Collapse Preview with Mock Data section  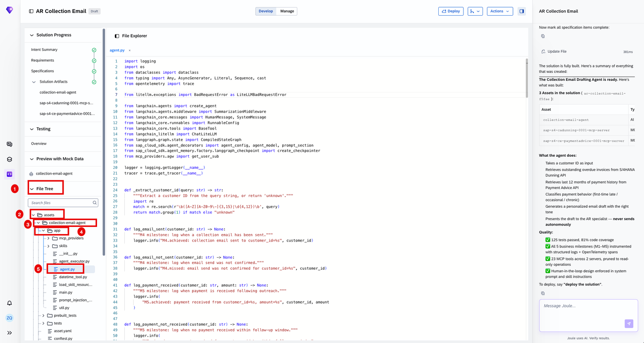click(32, 159)
